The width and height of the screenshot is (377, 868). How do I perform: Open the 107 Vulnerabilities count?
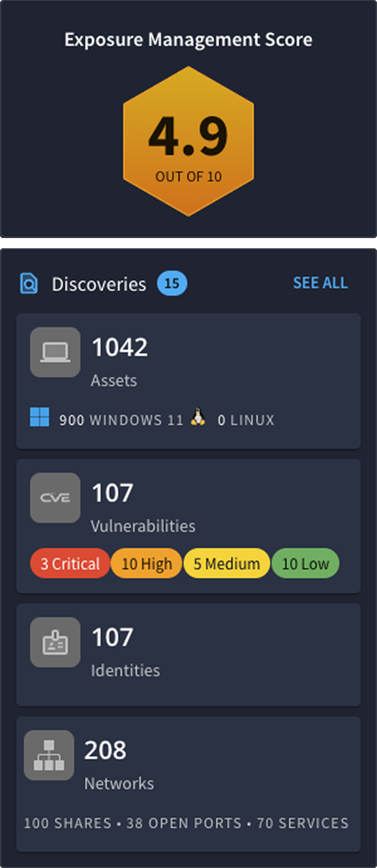pos(112,493)
